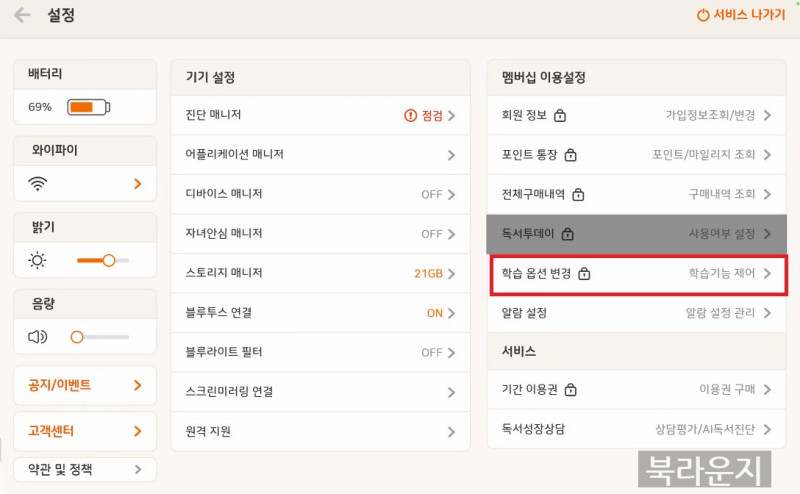Click the 밝기 brightness slider handle
The image size is (800, 494).
(109, 260)
